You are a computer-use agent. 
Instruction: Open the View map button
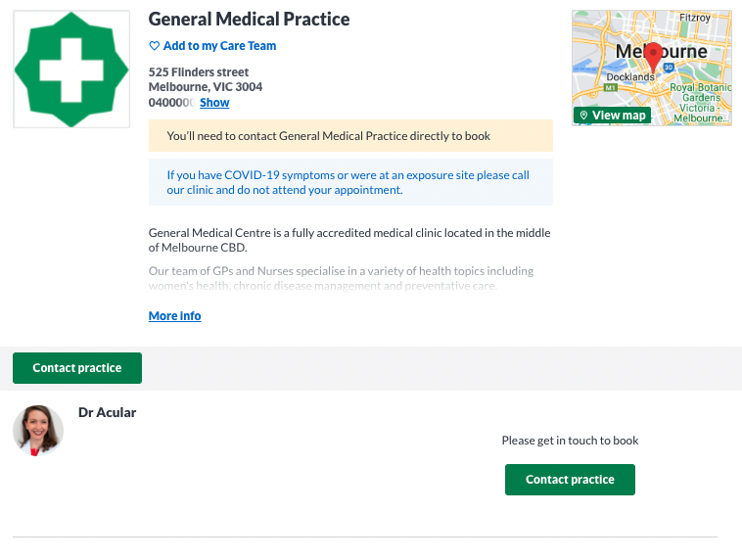[613, 115]
